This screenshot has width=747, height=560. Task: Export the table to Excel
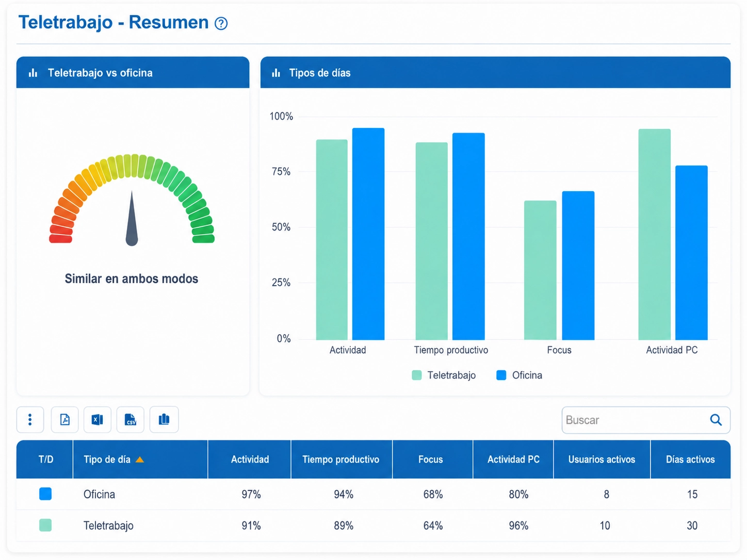click(98, 420)
